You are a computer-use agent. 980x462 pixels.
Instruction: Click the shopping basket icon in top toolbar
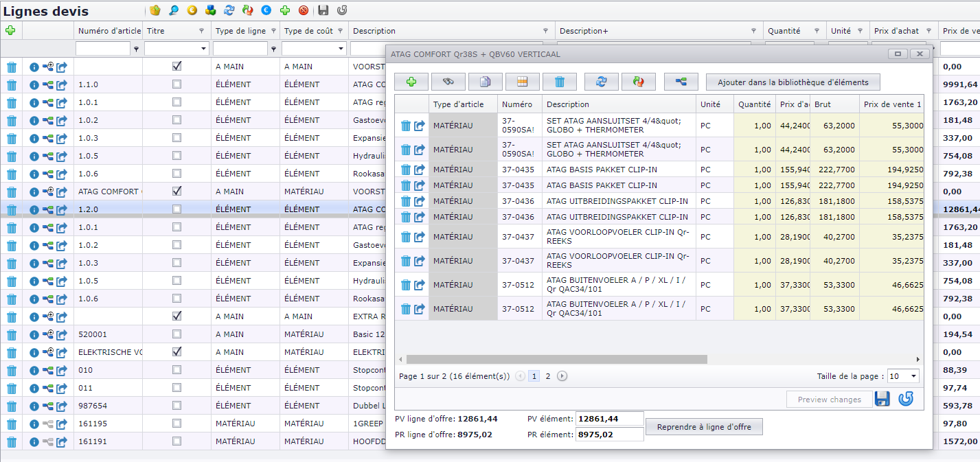point(155,10)
